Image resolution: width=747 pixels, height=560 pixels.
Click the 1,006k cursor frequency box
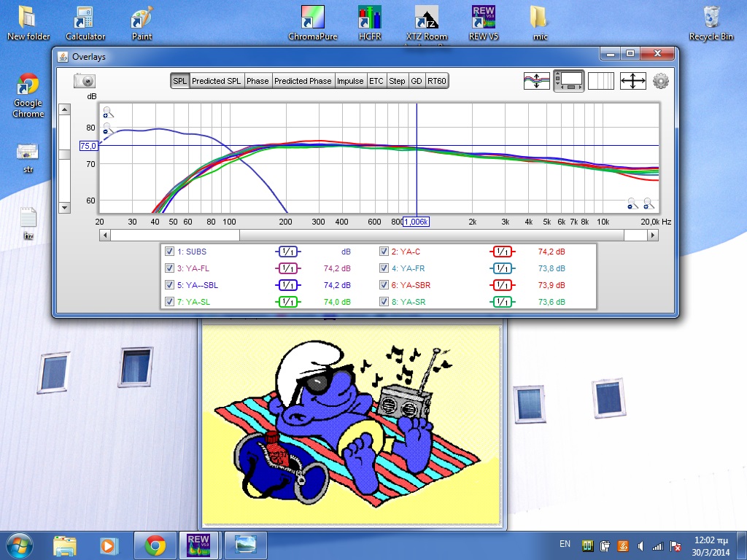pos(416,222)
